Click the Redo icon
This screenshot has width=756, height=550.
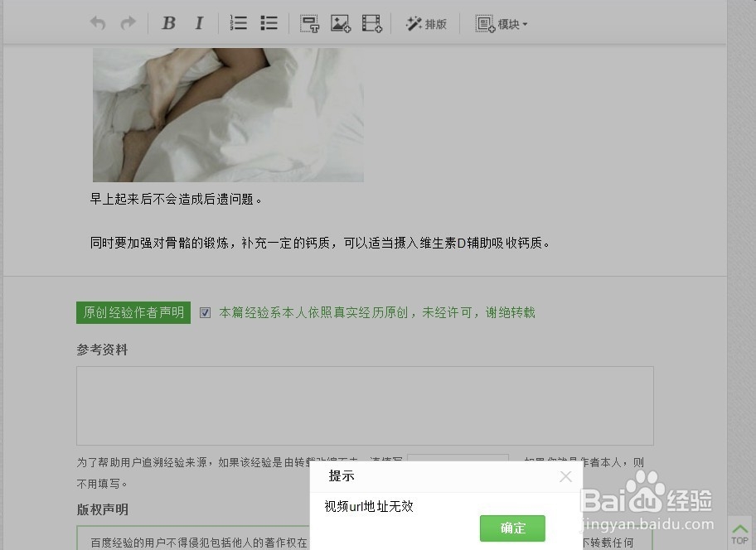click(127, 23)
